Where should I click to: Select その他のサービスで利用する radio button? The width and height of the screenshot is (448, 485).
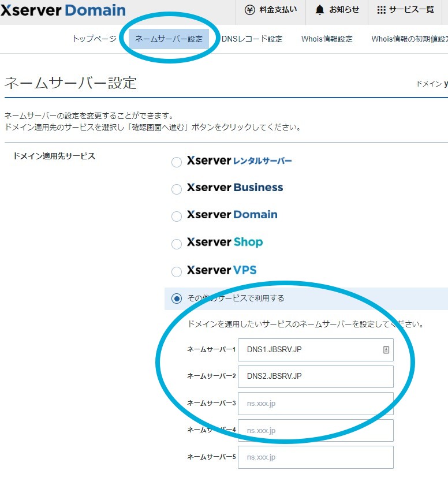(x=177, y=299)
